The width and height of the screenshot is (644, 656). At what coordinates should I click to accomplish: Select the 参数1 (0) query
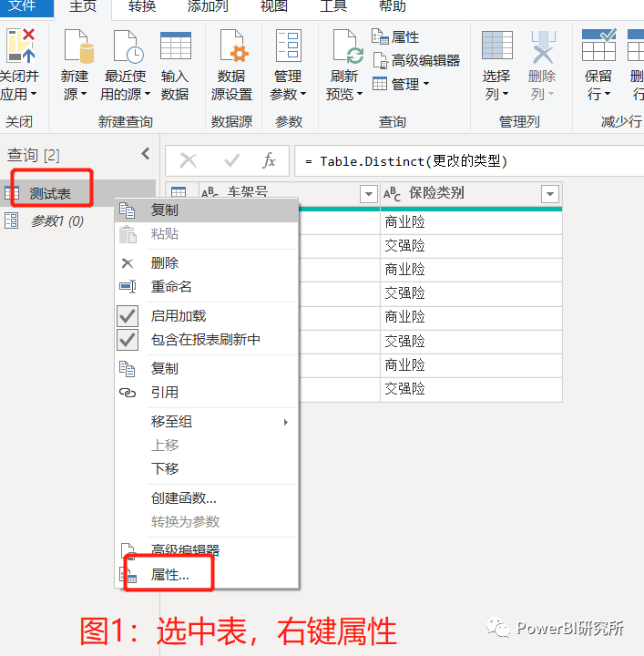click(57, 220)
